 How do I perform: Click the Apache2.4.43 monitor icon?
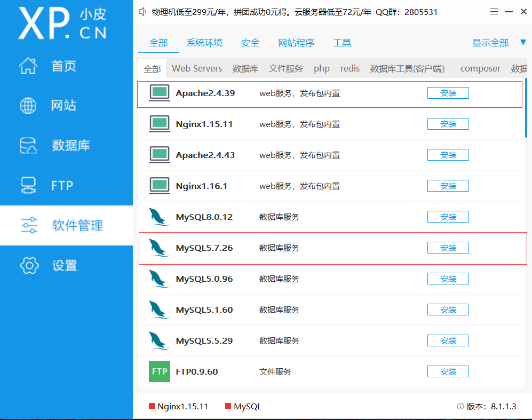coord(160,155)
